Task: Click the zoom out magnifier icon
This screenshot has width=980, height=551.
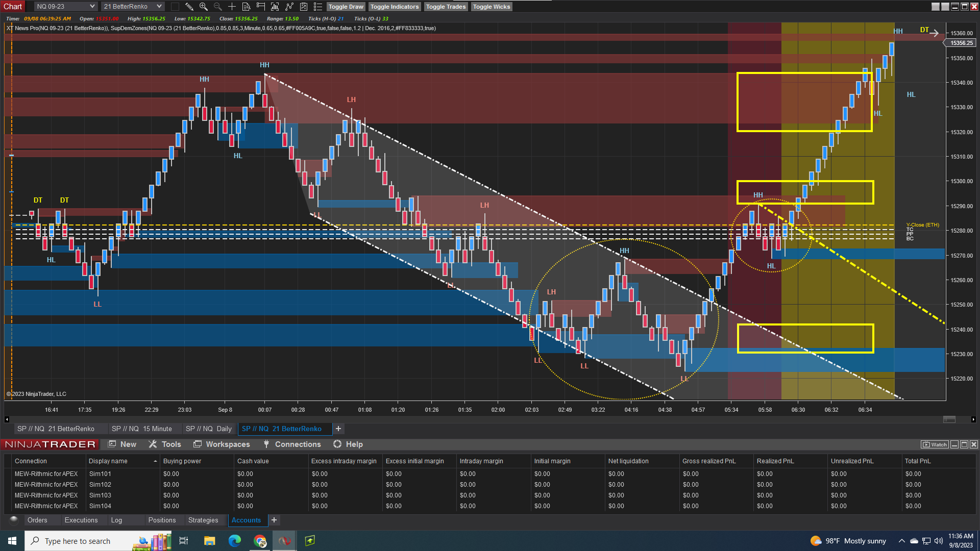Action: (x=217, y=7)
